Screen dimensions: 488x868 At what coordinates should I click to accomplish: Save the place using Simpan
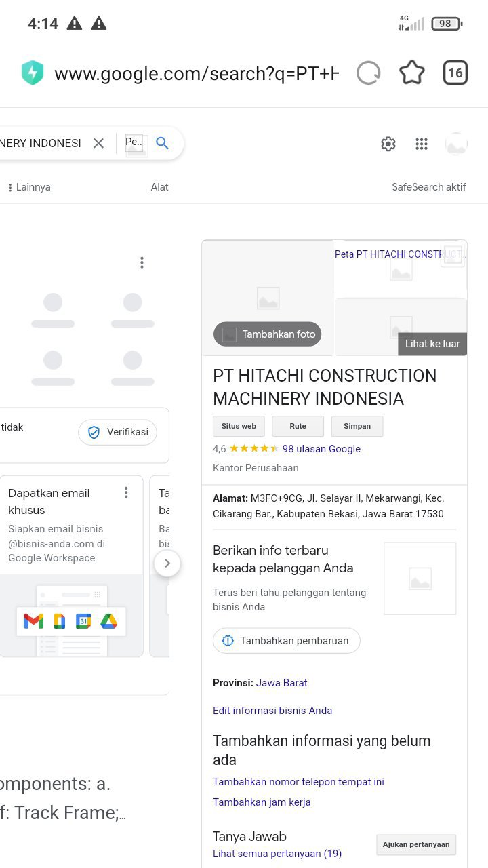pos(357,426)
